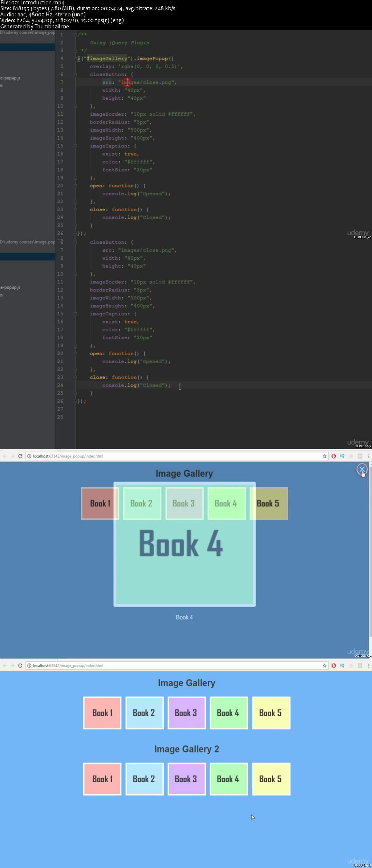Fold closeButton block at line 6, 00:00:52 frame
The height and width of the screenshot is (868, 372).
pyautogui.click(x=75, y=75)
